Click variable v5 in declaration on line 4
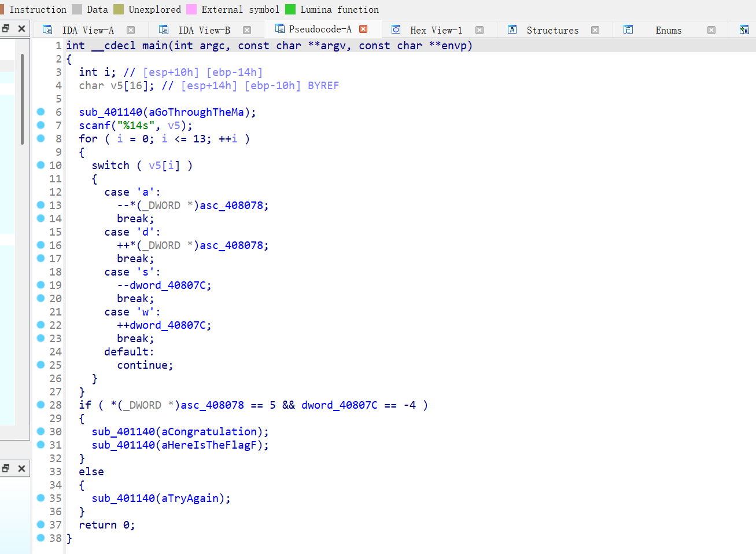Screen dimensions: 756x554 [117, 86]
